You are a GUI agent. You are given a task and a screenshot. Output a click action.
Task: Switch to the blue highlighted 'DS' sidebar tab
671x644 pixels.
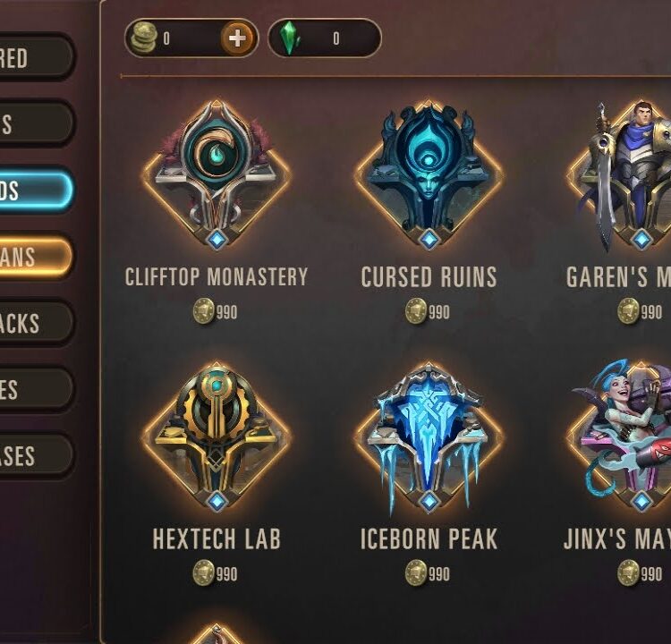point(35,190)
